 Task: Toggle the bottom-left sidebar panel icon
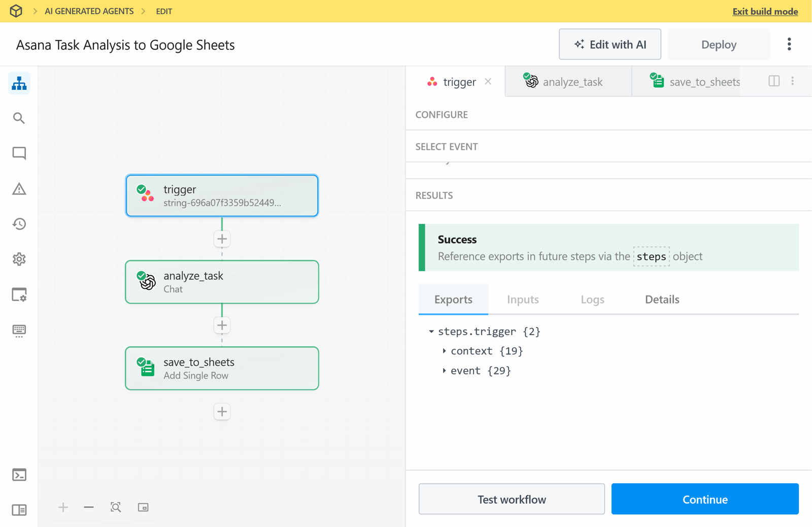19,510
